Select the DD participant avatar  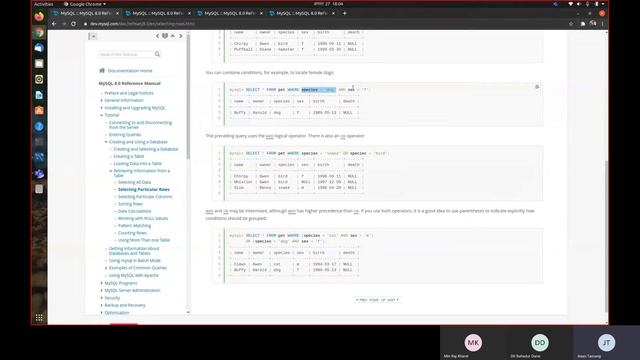coord(540,343)
